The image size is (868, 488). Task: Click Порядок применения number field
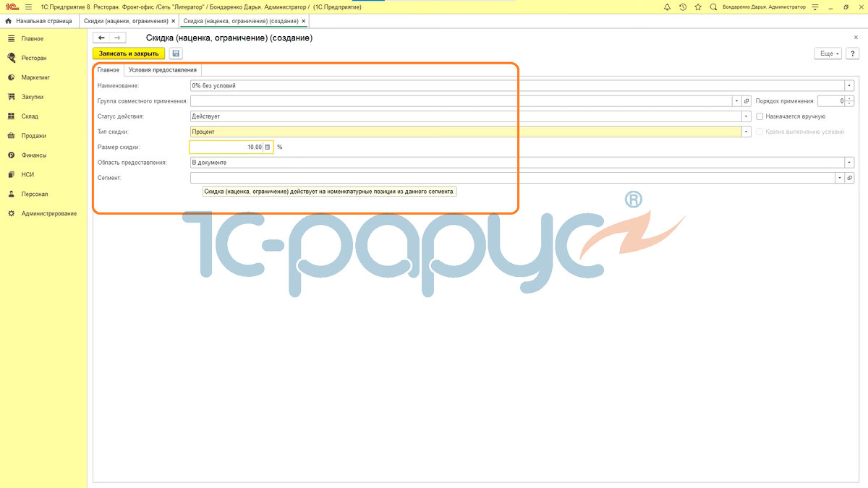click(832, 101)
